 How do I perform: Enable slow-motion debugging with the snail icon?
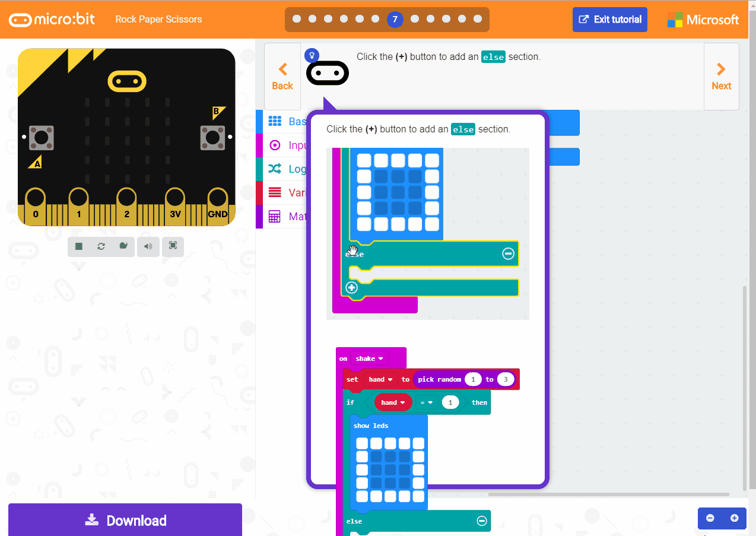123,246
